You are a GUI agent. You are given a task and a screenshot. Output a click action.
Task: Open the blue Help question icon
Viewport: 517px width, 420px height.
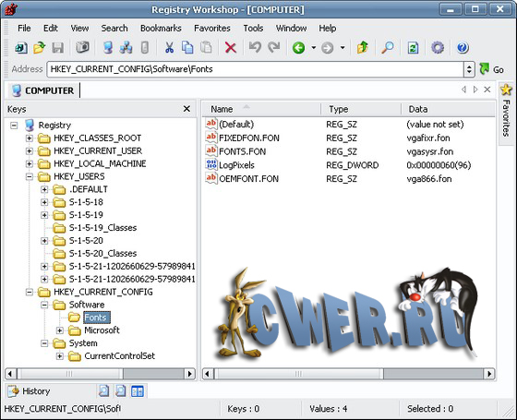pyautogui.click(x=463, y=48)
